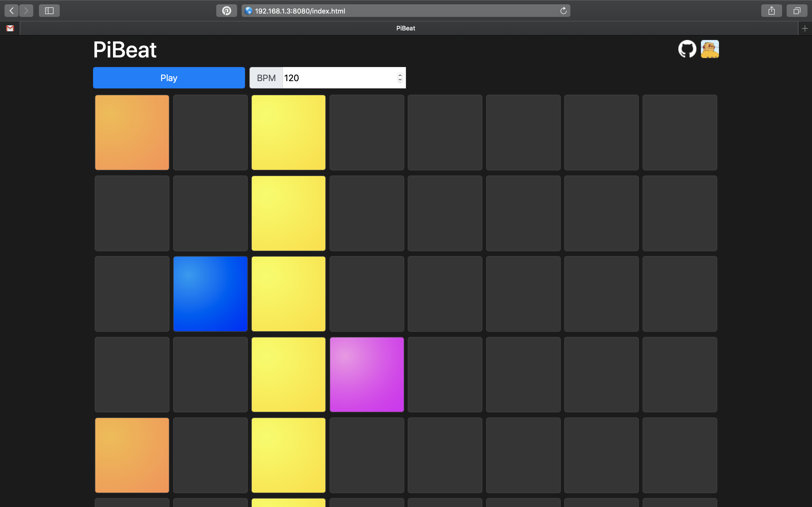Viewport: 812px width, 507px height.
Task: Reload the PiBeat page
Action: [x=563, y=10]
